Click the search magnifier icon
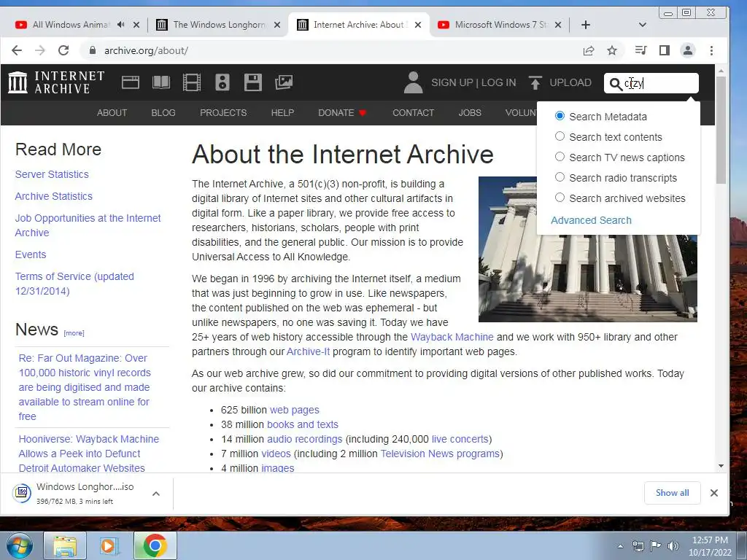 (x=616, y=84)
